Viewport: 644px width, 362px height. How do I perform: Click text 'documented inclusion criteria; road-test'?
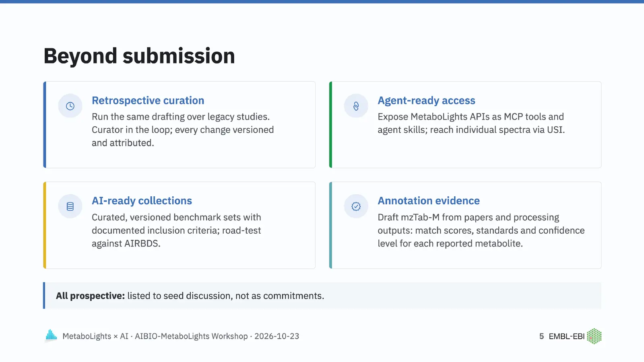176,230
